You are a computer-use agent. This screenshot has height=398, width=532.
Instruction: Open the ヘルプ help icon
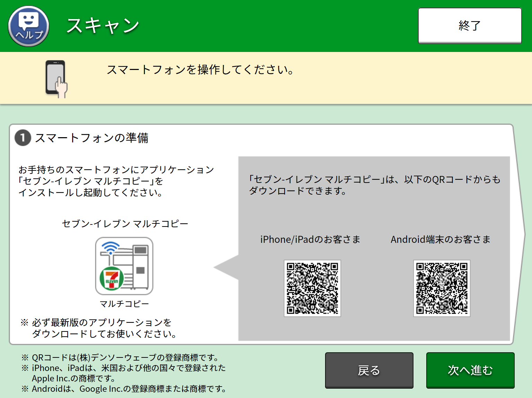(x=28, y=26)
